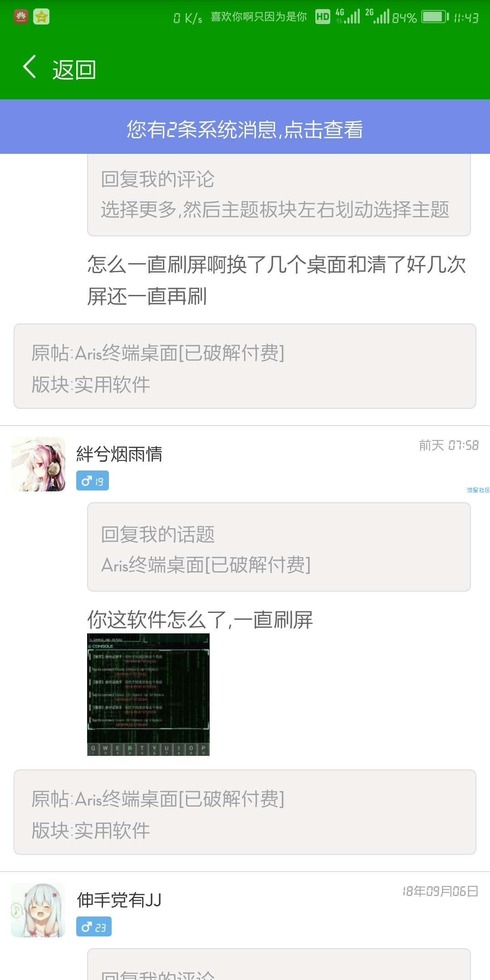This screenshot has height=980, width=490.
Task: Tap the HD call indicator icon
Action: point(323,17)
